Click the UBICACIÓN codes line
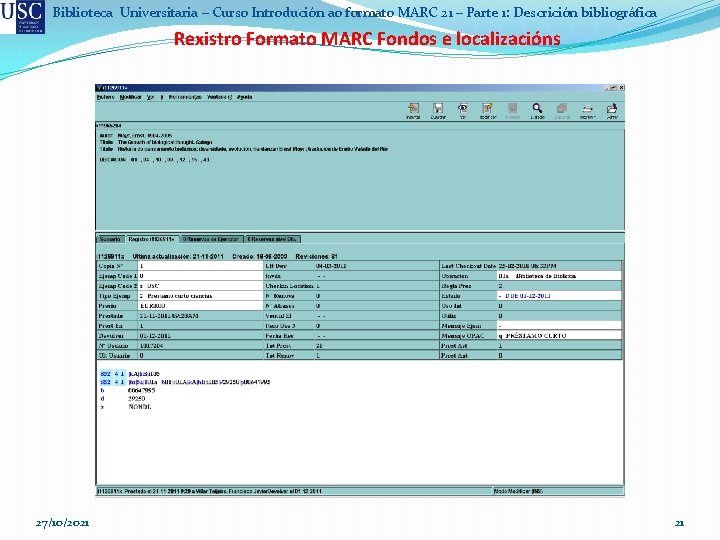 click(154, 160)
